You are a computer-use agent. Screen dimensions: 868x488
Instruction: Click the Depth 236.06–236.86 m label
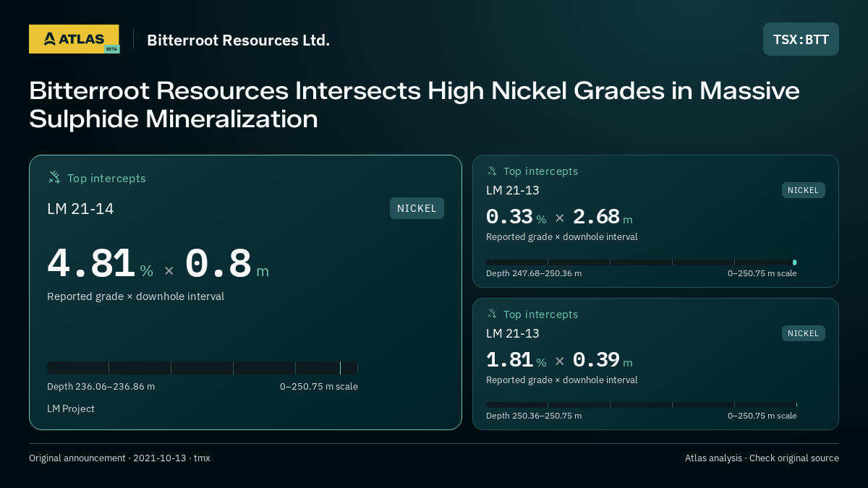click(101, 386)
